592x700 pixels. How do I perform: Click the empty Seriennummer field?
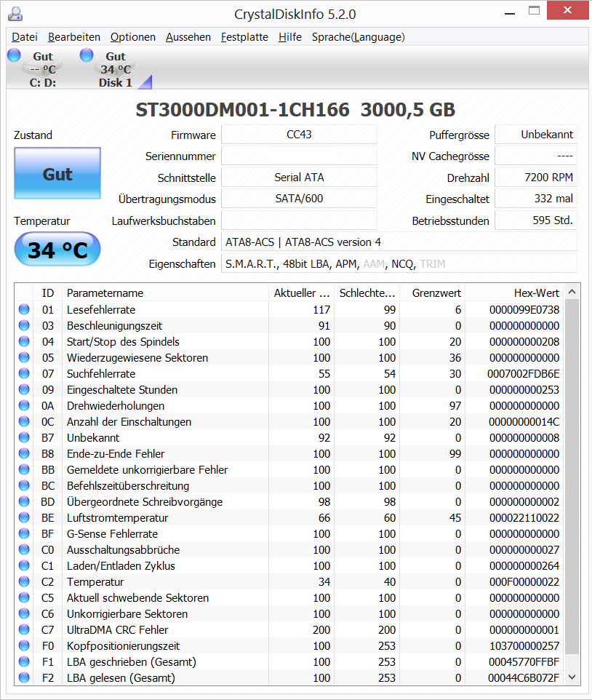(299, 156)
